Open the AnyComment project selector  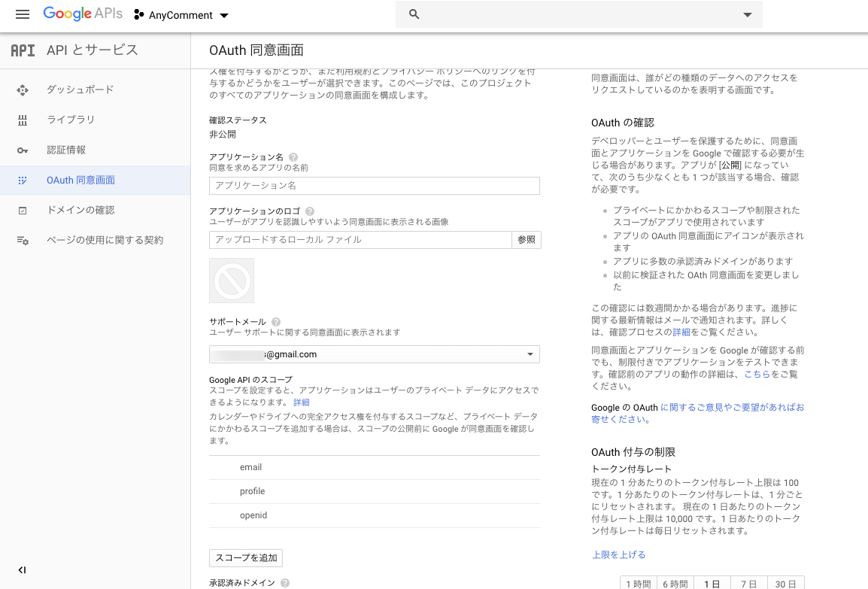pyautogui.click(x=181, y=15)
